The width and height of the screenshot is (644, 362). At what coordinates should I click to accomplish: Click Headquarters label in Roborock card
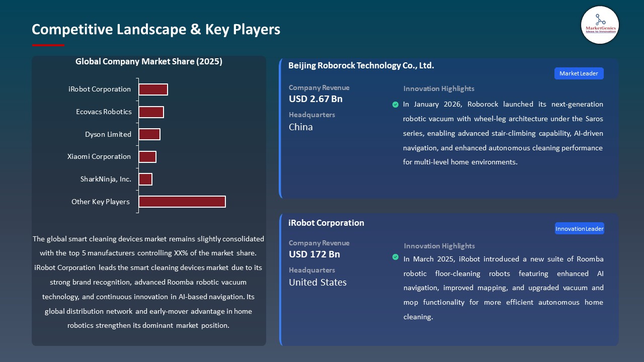[312, 115]
